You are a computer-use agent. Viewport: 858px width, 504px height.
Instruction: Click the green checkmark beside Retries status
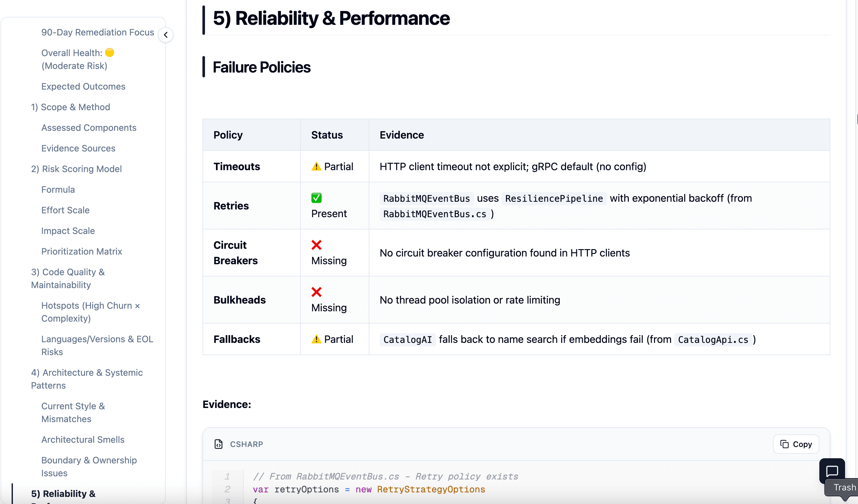tap(316, 198)
